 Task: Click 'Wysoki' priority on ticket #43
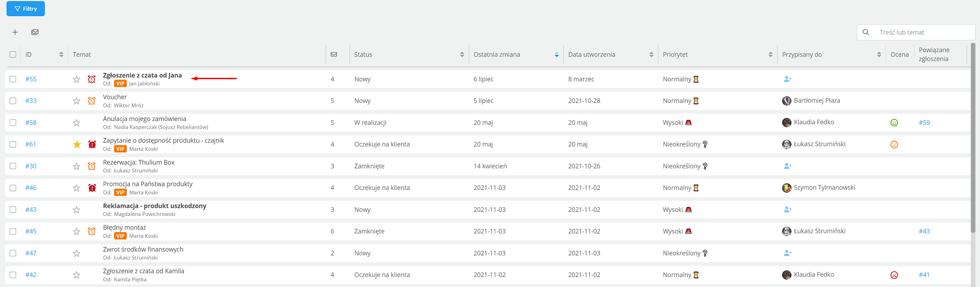[x=673, y=210]
